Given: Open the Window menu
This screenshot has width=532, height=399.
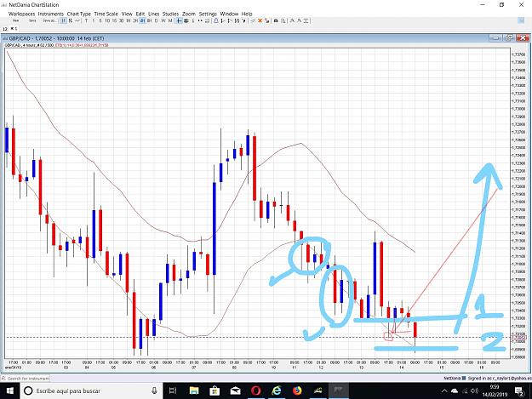Looking at the screenshot, I should (x=229, y=14).
